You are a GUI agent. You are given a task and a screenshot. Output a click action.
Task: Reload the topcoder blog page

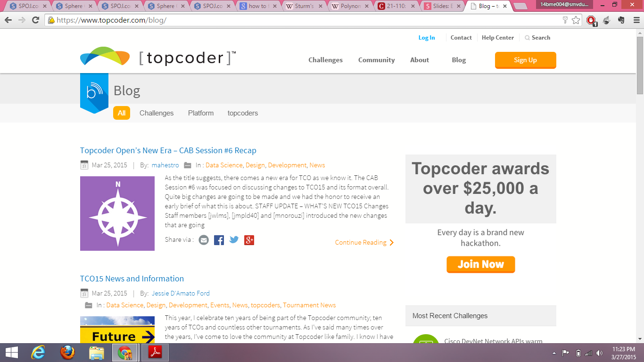[x=35, y=20]
